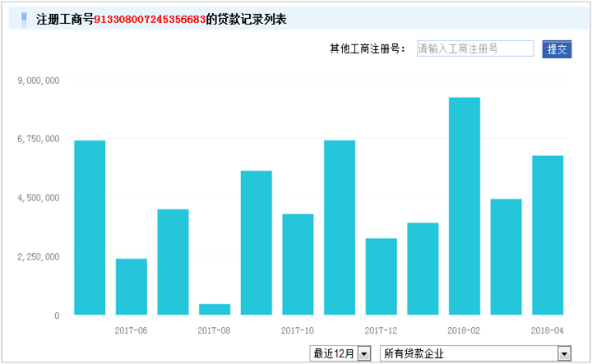Click the blue marker icon beside the title

coord(24,19)
